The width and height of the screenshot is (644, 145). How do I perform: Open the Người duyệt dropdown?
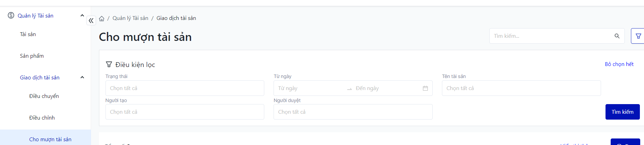pos(353,112)
